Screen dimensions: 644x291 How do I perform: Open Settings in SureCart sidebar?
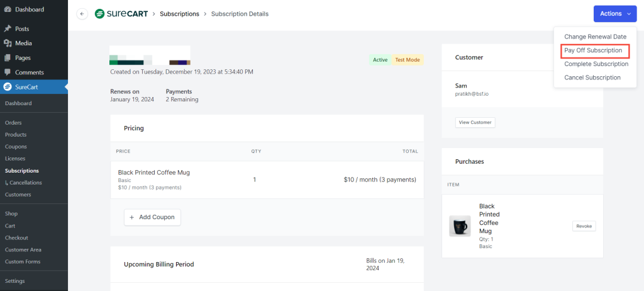click(15, 281)
